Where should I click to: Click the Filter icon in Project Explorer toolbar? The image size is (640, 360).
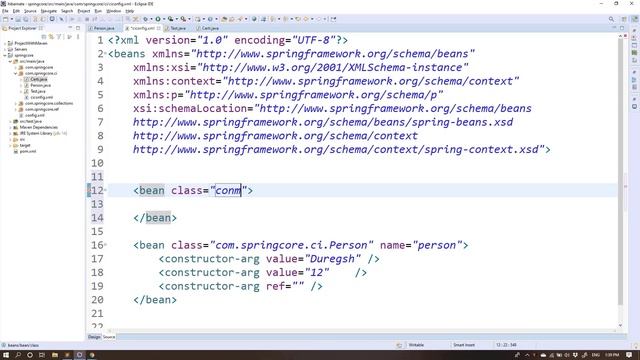(x=59, y=37)
